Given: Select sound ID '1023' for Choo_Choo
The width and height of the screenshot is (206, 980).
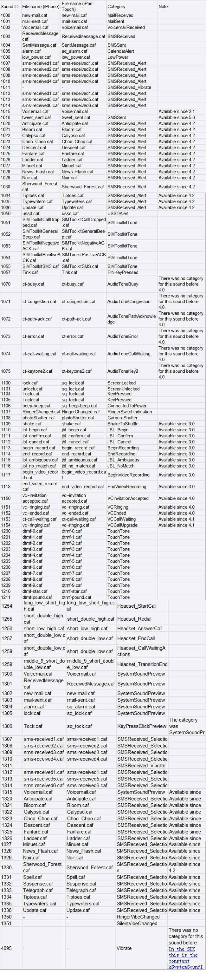Looking at the screenshot, I should [x=6, y=141].
